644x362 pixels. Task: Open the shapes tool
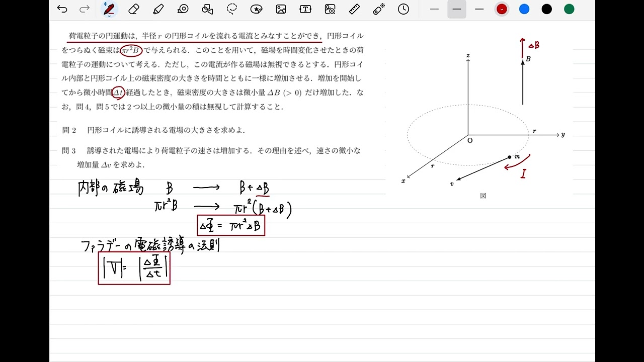[x=207, y=9]
